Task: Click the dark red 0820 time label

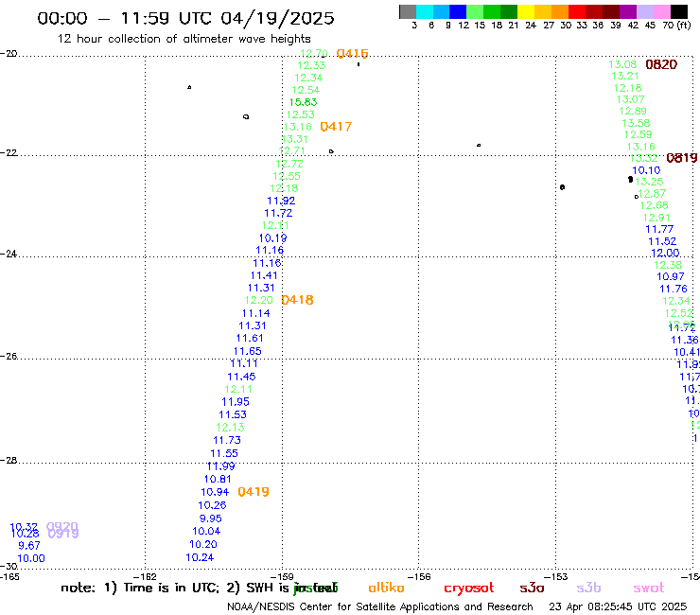Action: (x=661, y=64)
